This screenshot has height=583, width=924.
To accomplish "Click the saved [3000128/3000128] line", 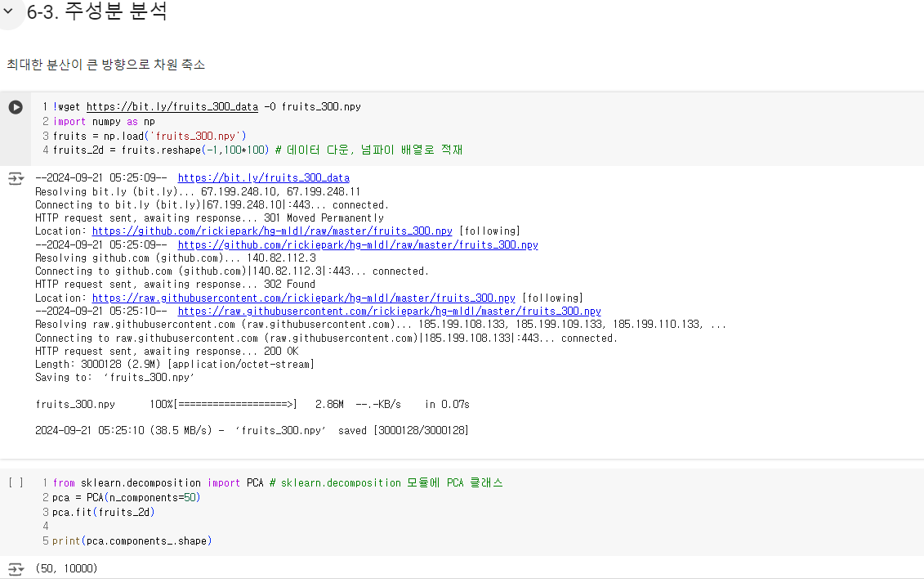I will pyautogui.click(x=252, y=430).
